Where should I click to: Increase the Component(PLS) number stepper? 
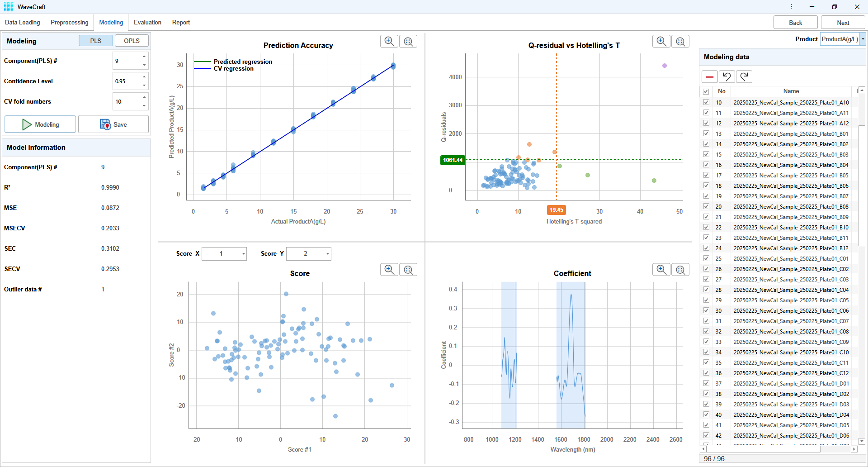[144, 57]
